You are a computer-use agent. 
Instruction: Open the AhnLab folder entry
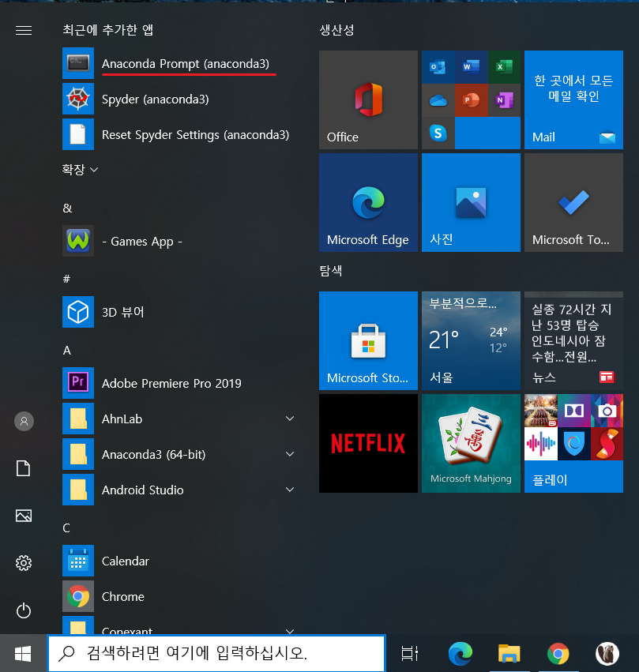[180, 419]
